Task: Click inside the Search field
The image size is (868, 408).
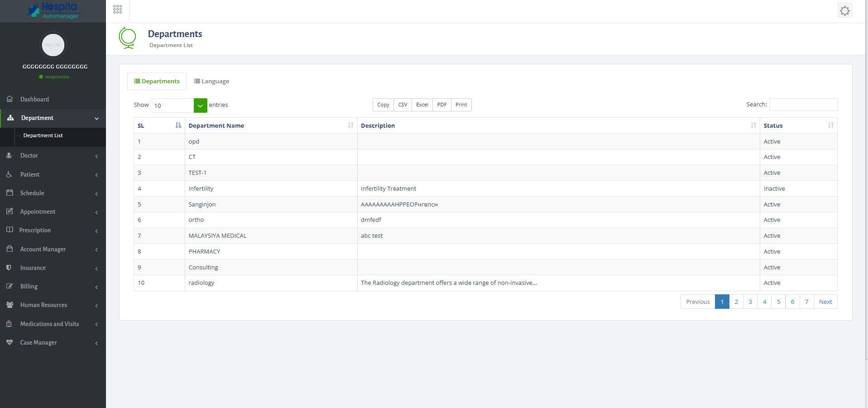Action: [x=803, y=105]
